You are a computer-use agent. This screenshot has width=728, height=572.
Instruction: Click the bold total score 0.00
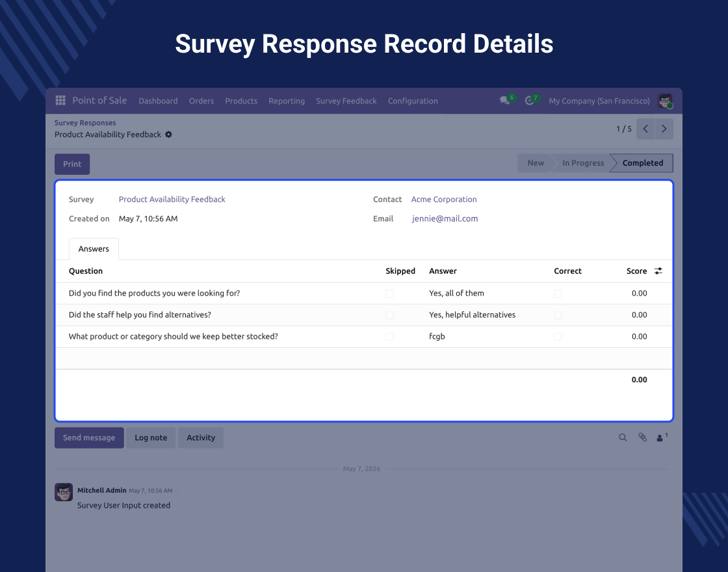(639, 380)
